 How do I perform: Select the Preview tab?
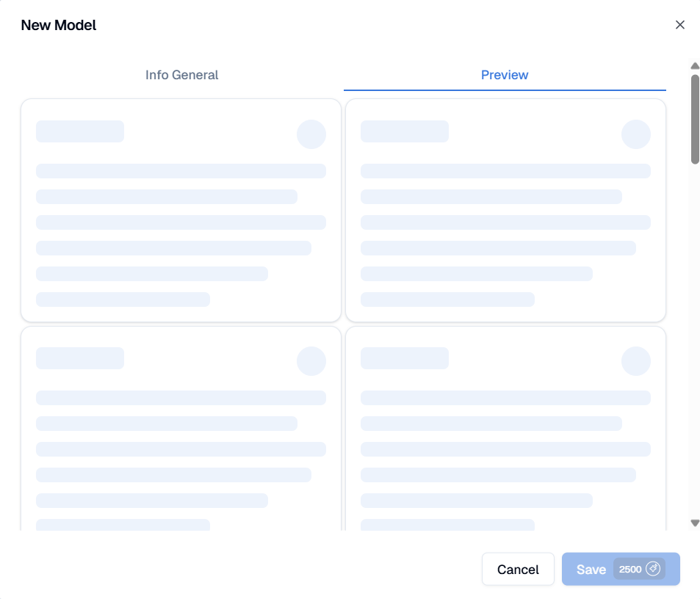click(x=505, y=75)
